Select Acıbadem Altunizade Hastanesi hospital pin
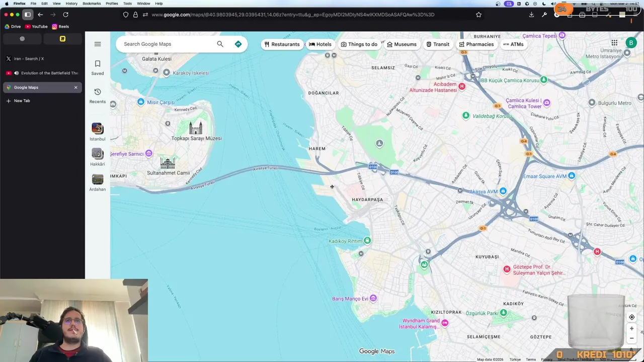The image size is (644, 362). click(461, 86)
